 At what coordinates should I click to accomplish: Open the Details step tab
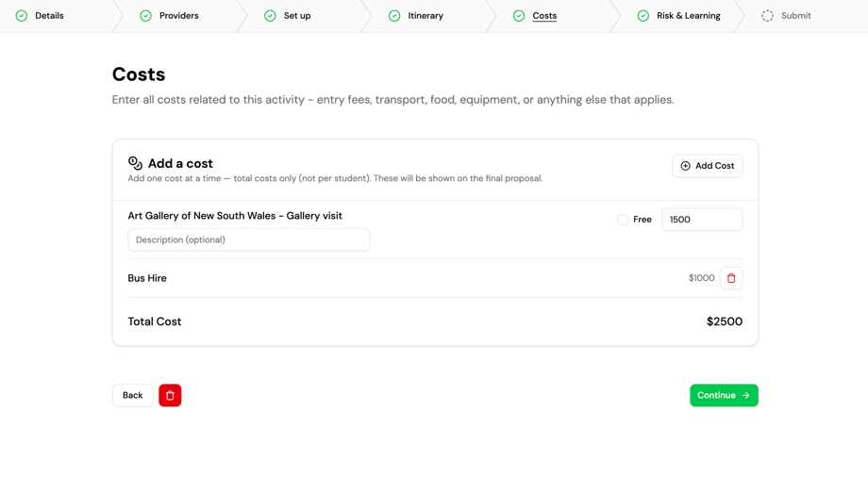click(49, 16)
